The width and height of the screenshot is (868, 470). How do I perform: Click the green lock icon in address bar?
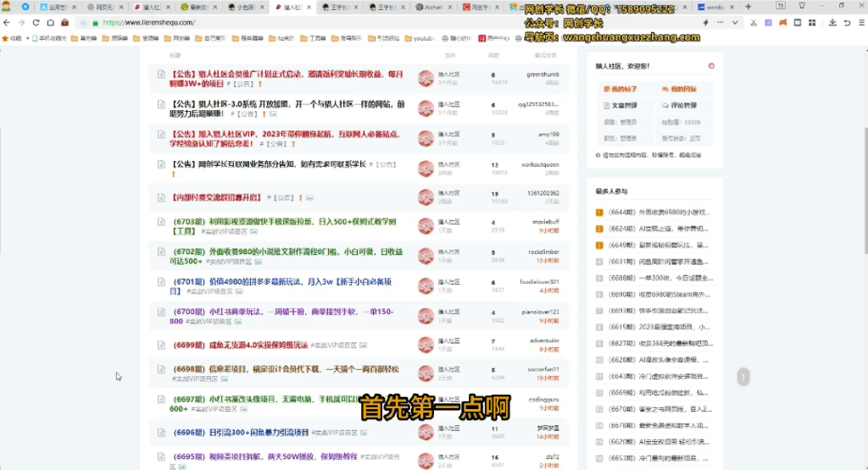pyautogui.click(x=95, y=23)
